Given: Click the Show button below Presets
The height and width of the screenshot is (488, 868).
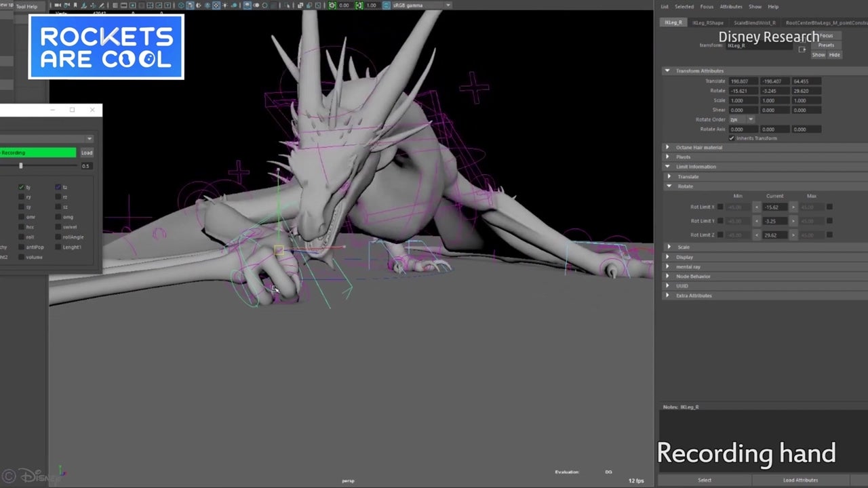Looking at the screenshot, I should pos(818,55).
